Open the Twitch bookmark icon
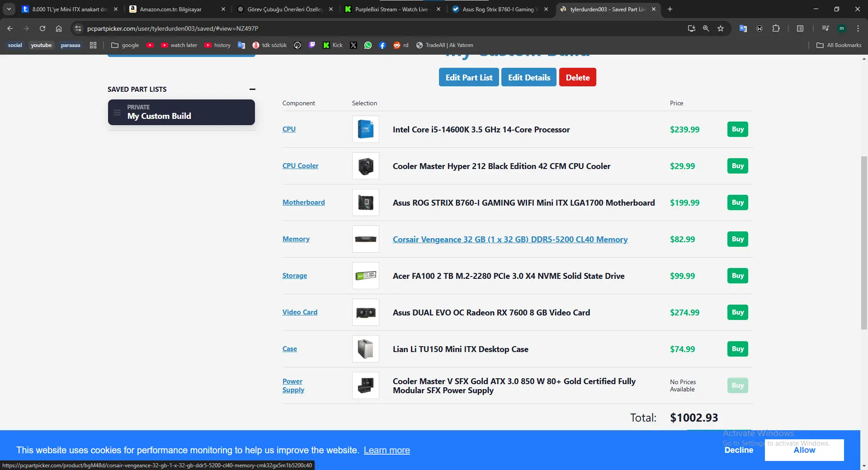This screenshot has height=470, width=868. pyautogui.click(x=312, y=45)
